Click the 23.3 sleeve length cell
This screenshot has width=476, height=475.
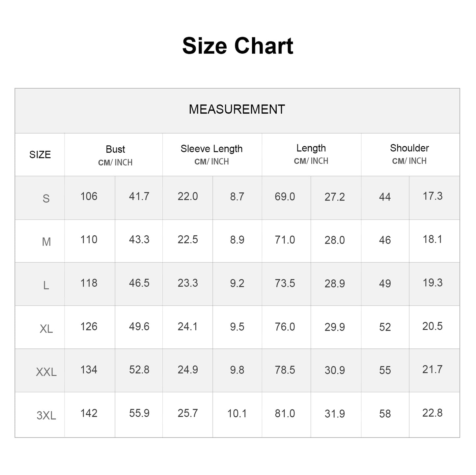(x=188, y=283)
